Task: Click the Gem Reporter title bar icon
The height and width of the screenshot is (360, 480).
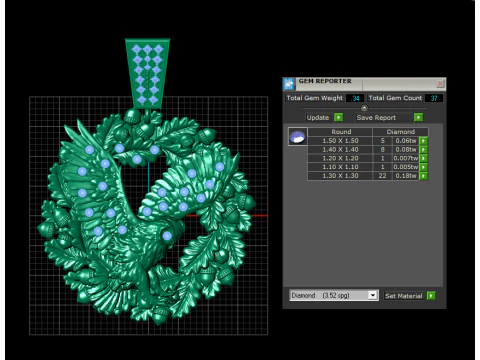Action: (289, 84)
